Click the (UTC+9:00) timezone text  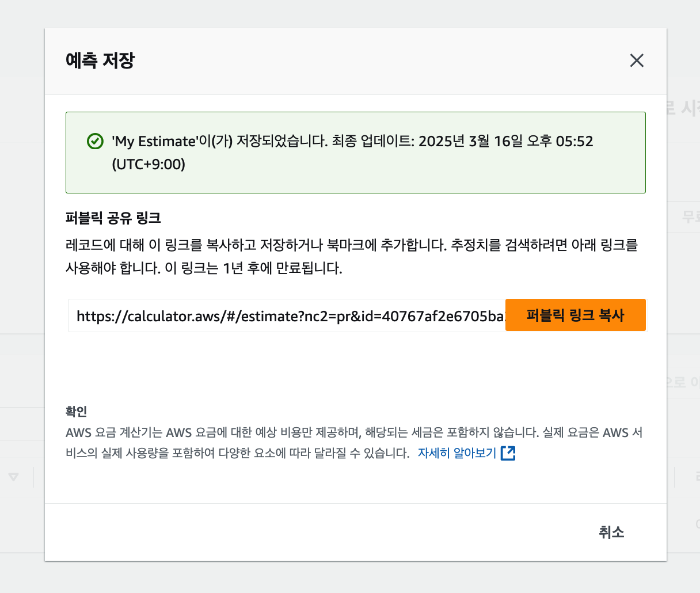pyautogui.click(x=149, y=165)
